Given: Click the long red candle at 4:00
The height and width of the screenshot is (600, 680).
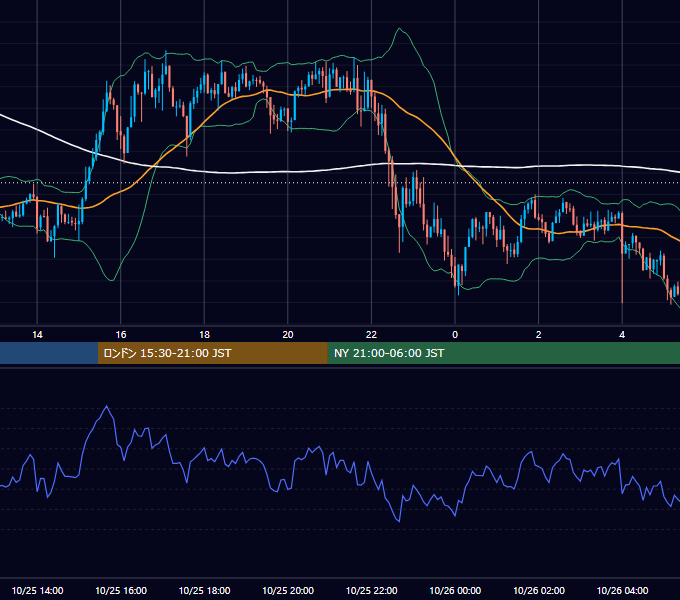Looking at the screenshot, I should pyautogui.click(x=622, y=257).
